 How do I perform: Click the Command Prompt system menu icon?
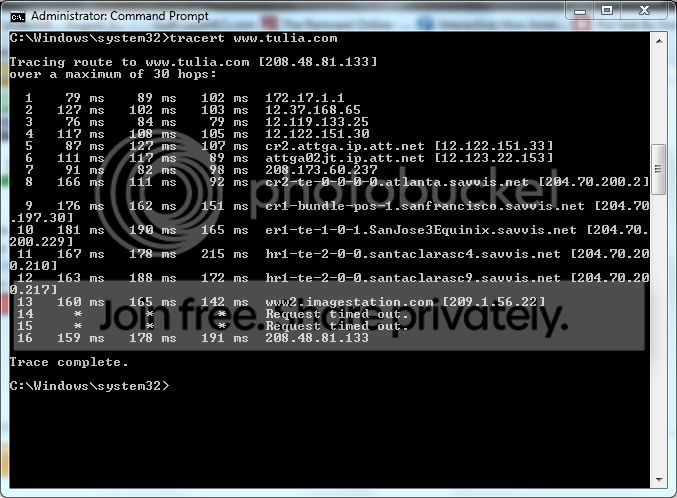coord(18,17)
